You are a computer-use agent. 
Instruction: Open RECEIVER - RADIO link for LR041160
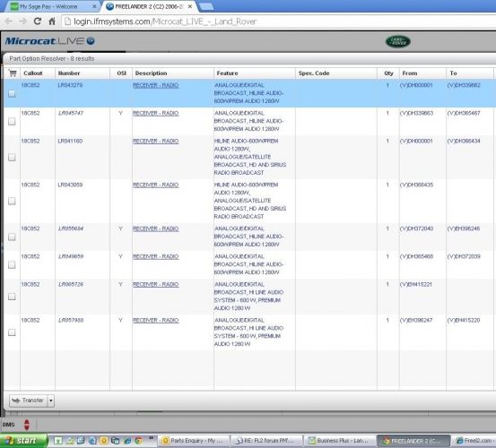(156, 141)
